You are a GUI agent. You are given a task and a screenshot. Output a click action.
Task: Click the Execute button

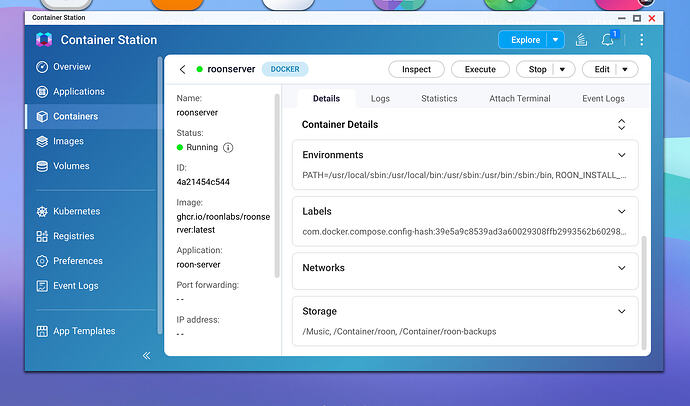click(480, 69)
